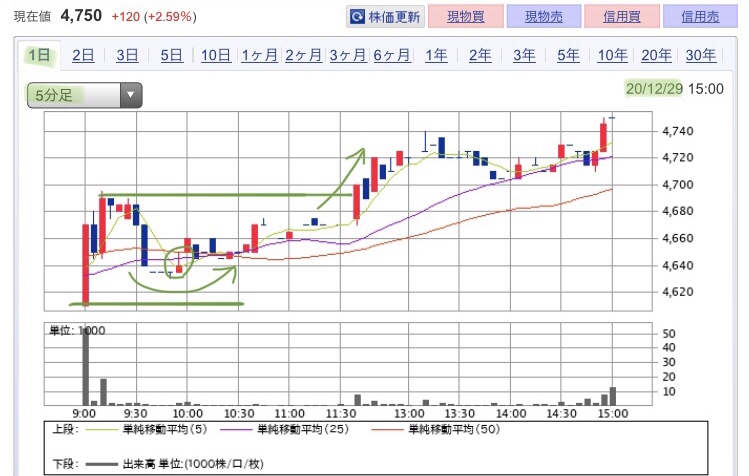Click the 出来高 volume legend entry
The height and width of the screenshot is (476, 749).
(x=173, y=464)
